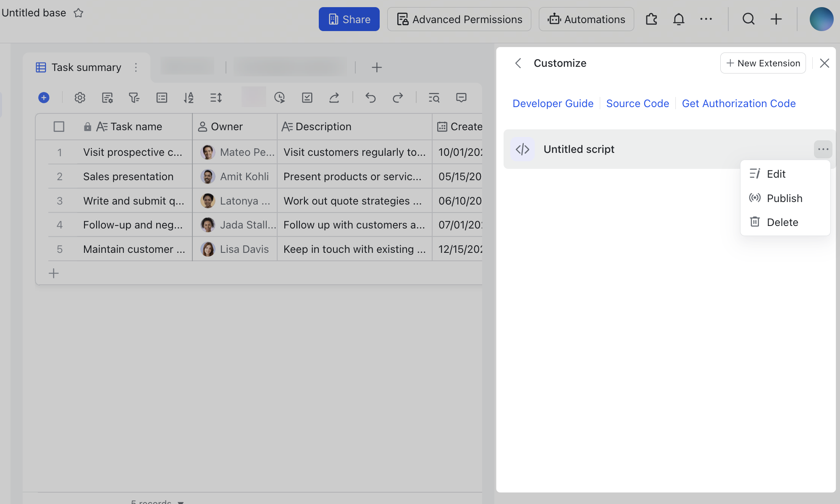Viewport: 840px width, 504px height.
Task: Open the filter records tool
Action: [134, 98]
